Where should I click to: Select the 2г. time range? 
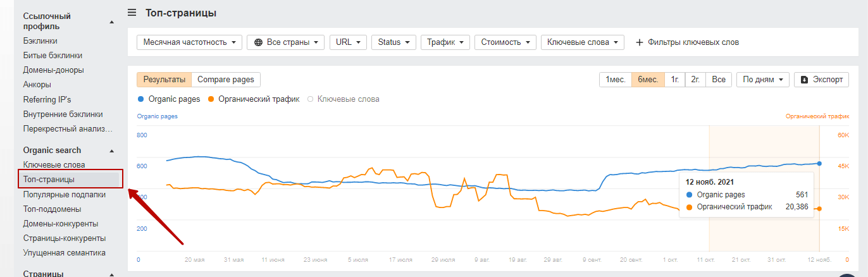(695, 80)
